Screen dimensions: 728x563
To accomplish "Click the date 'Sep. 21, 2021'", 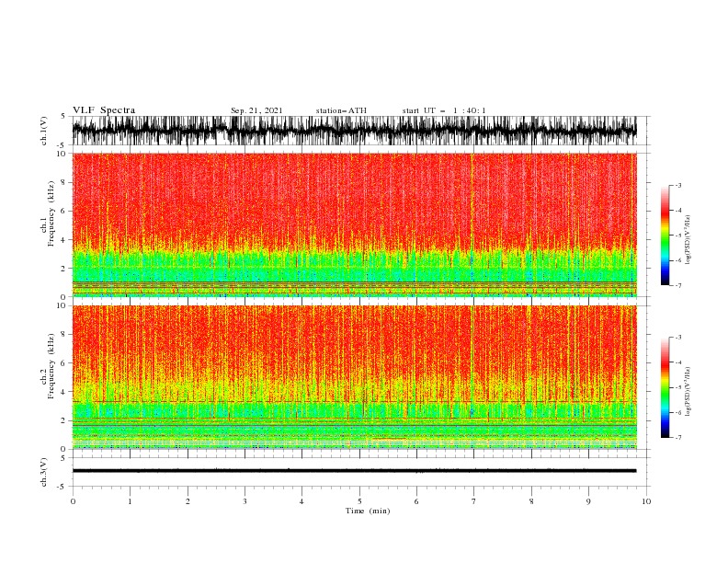I will point(256,110).
